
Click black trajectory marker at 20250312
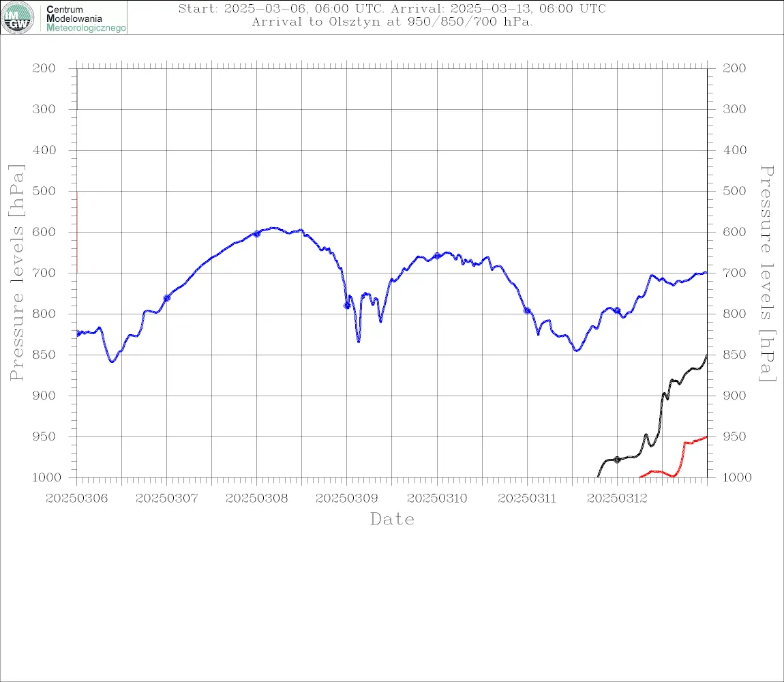click(x=617, y=460)
